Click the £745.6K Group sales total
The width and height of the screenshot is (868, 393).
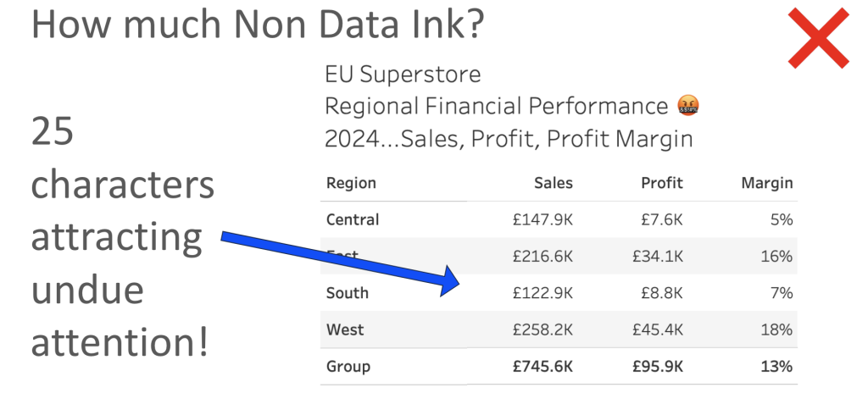coord(542,367)
